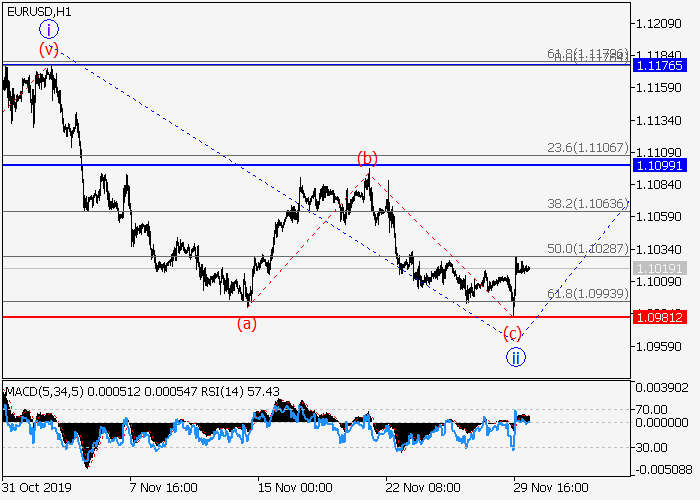Click the EURUSD,H1 chart title

coord(37,10)
